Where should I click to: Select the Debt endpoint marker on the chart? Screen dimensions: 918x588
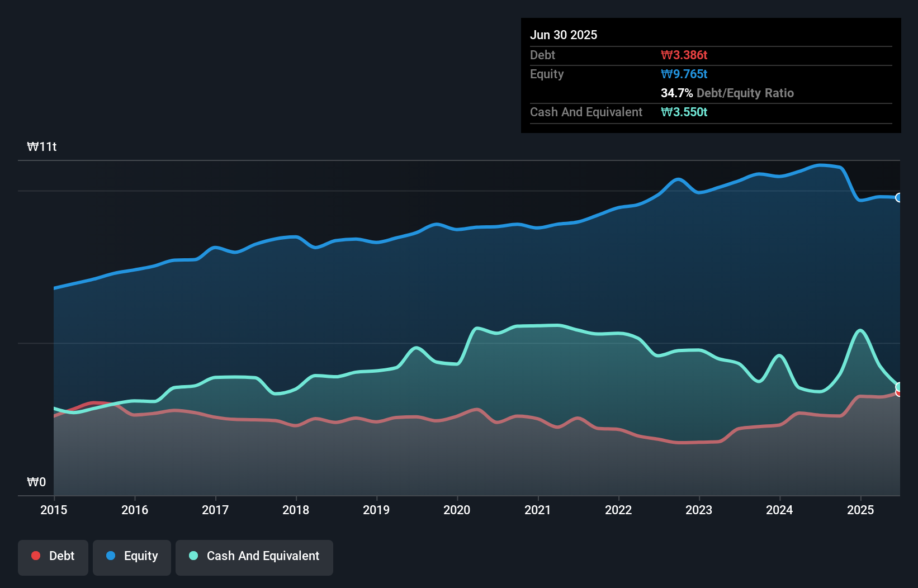pos(899,393)
